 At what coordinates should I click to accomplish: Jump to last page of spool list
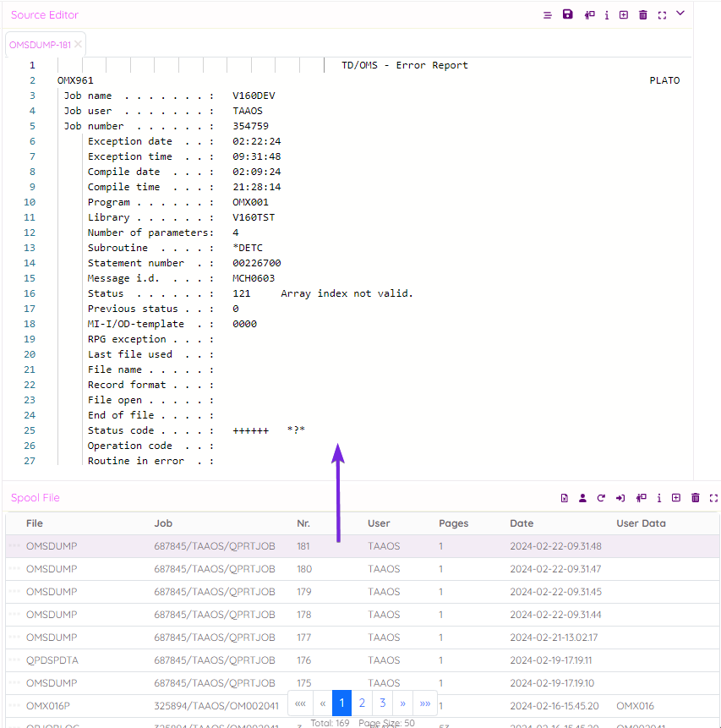pos(425,703)
